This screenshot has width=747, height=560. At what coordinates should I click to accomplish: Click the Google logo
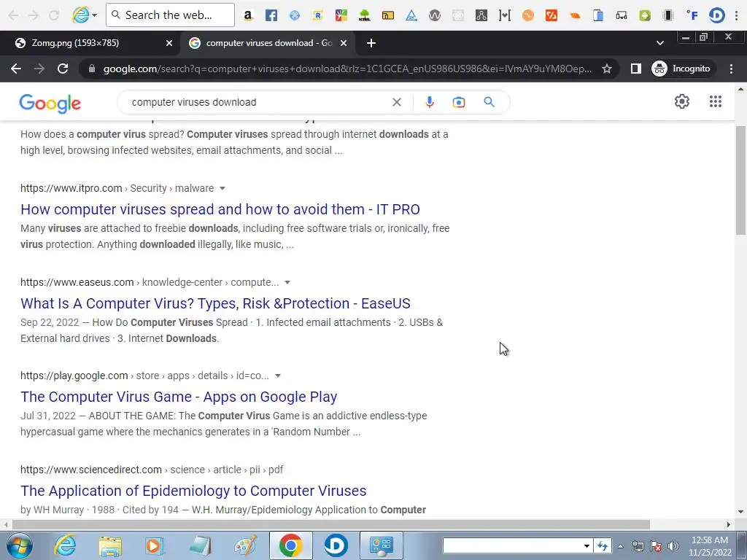tap(50, 103)
